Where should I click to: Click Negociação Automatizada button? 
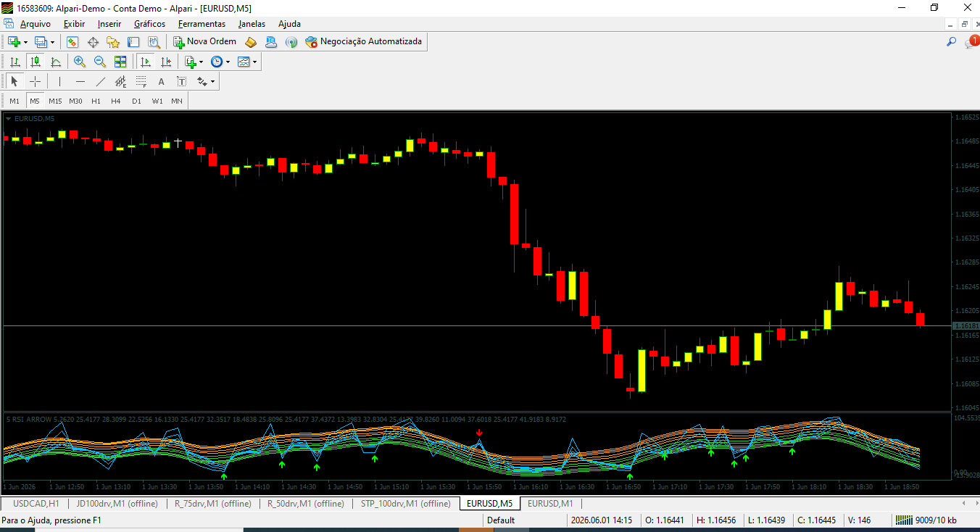363,42
